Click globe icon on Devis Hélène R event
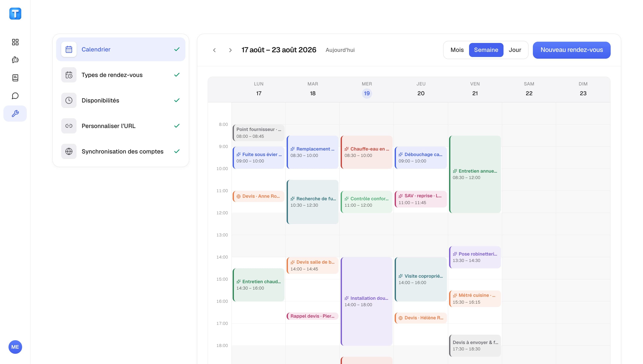643x364 pixels. (401, 318)
